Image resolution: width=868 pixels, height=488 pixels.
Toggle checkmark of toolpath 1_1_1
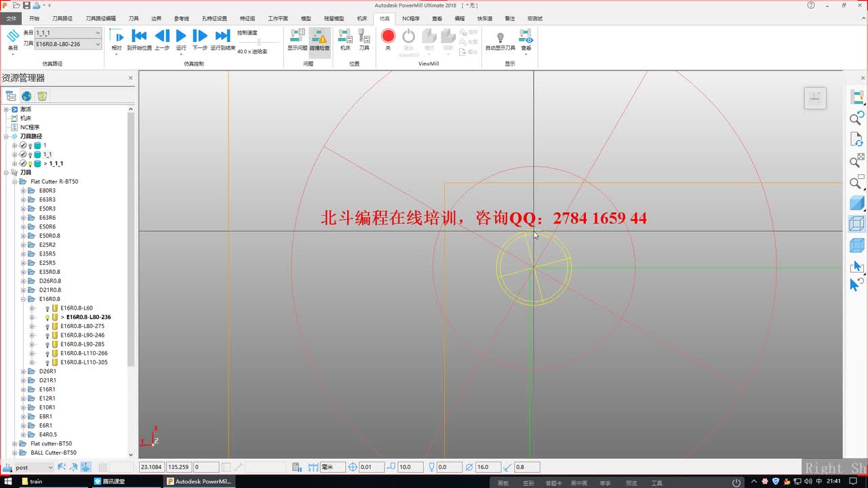pyautogui.click(x=22, y=163)
